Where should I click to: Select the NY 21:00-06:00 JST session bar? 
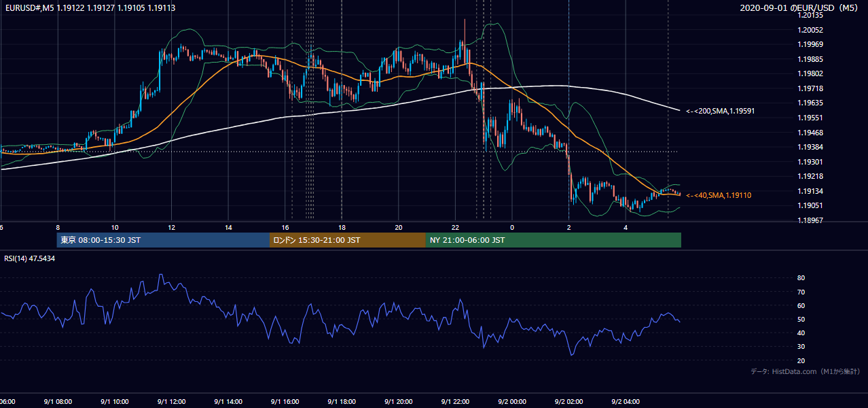tap(554, 240)
